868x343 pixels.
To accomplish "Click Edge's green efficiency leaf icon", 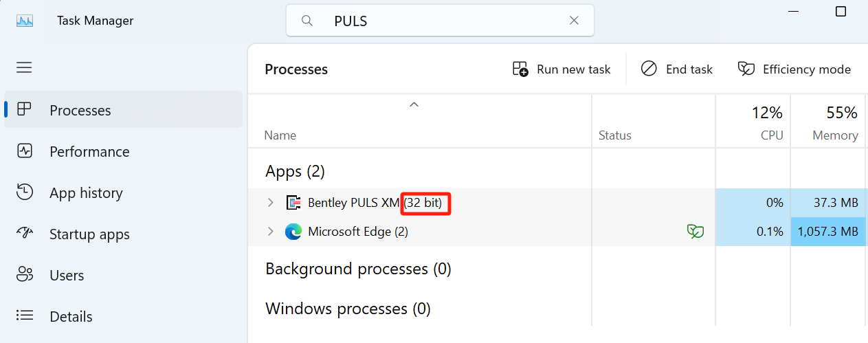I will (x=695, y=232).
